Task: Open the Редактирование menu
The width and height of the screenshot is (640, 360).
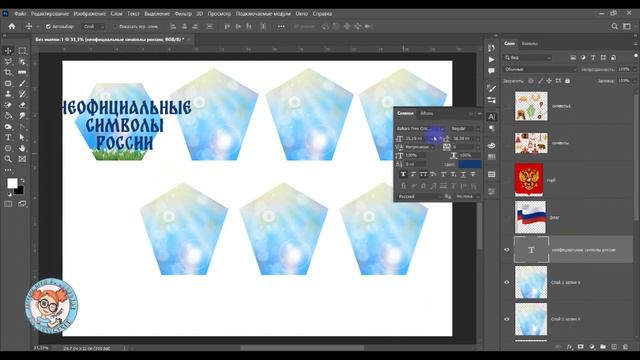Action: click(50, 13)
